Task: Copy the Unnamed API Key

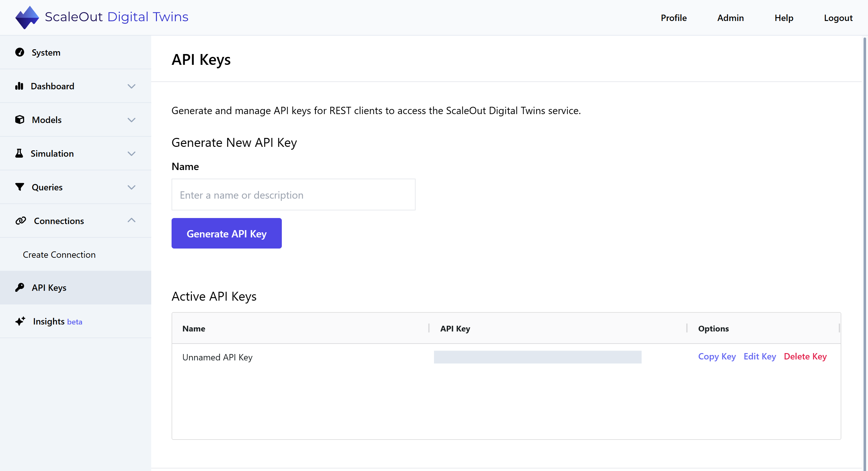Action: click(x=717, y=356)
